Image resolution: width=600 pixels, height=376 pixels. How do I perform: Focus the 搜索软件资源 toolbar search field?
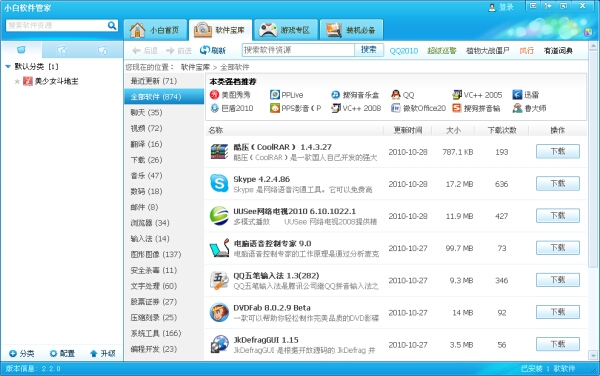pos(298,50)
